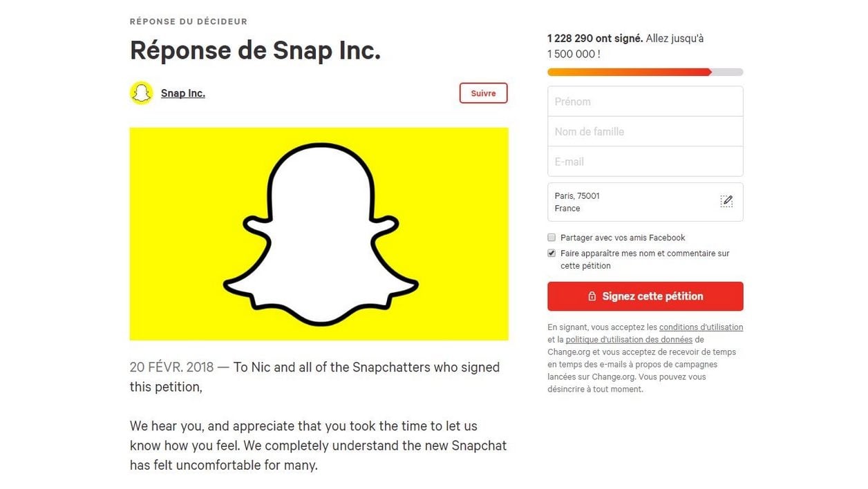Focus the Nom de famille field

(x=645, y=131)
